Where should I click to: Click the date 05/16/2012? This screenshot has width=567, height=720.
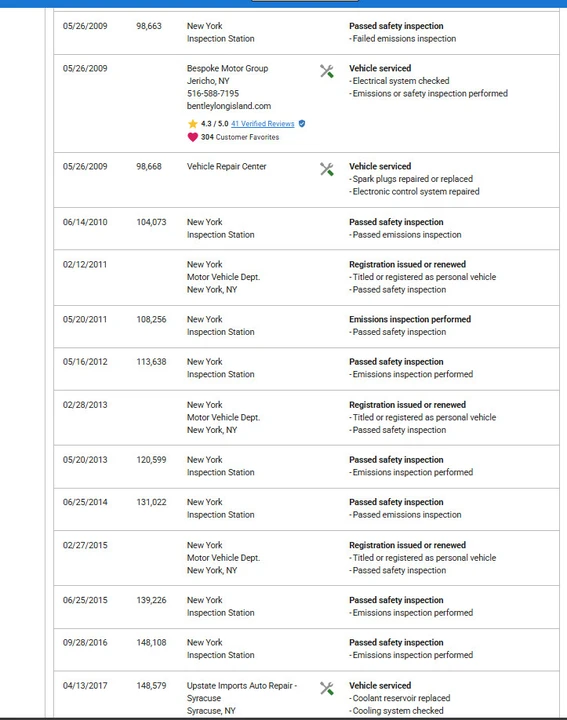pyautogui.click(x=85, y=362)
